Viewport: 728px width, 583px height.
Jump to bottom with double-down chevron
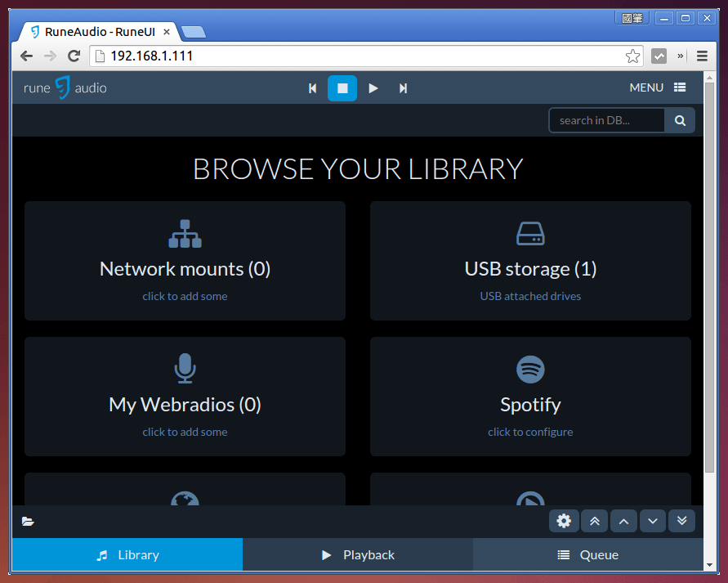pyautogui.click(x=681, y=521)
